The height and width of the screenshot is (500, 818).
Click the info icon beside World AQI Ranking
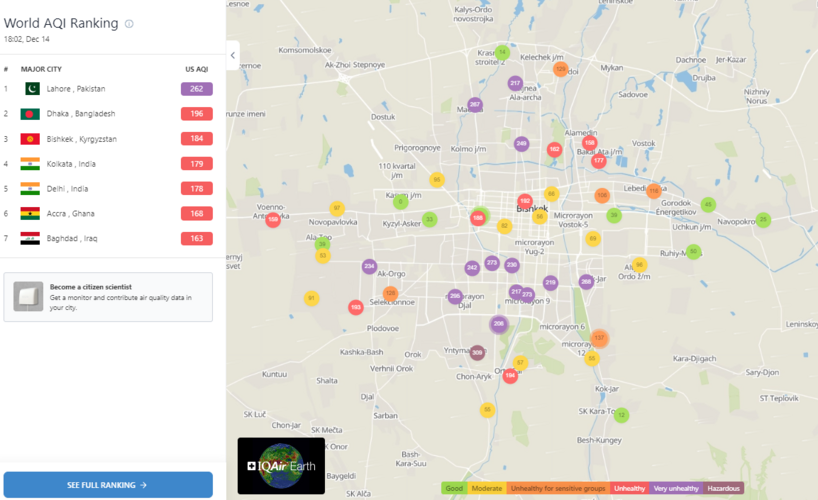[x=129, y=24]
